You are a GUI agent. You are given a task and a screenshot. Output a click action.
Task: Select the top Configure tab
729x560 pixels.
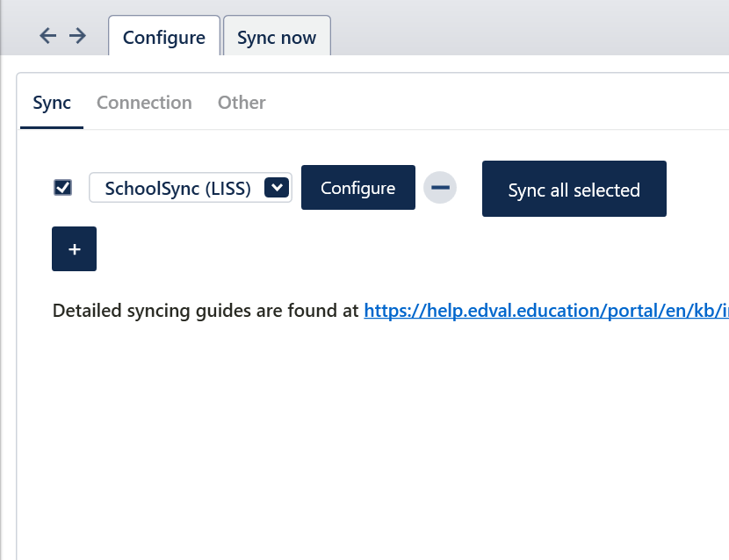pos(164,38)
